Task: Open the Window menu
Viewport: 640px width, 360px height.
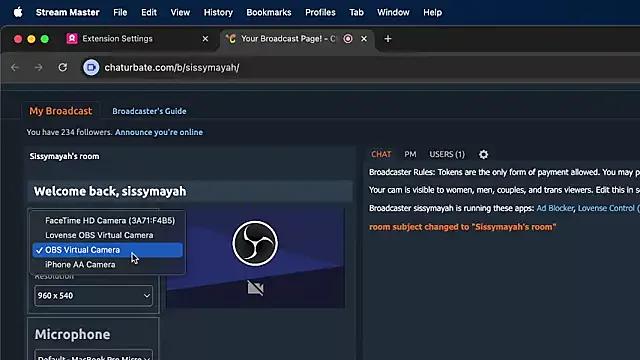Action: (393, 12)
